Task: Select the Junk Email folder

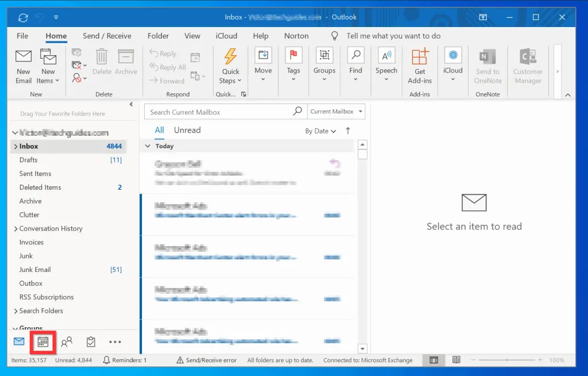Action: (34, 269)
